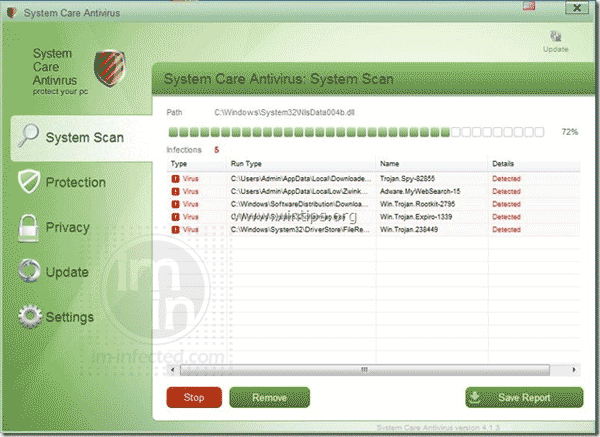The width and height of the screenshot is (600, 437).
Task: Click Detected status for Win.Trojan.238449
Action: [507, 230]
